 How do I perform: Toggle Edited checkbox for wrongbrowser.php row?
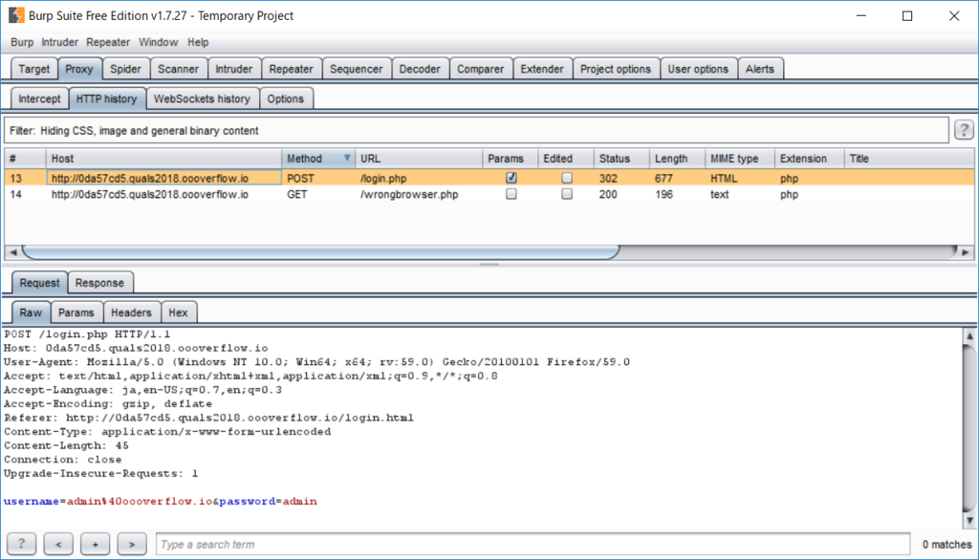click(567, 194)
